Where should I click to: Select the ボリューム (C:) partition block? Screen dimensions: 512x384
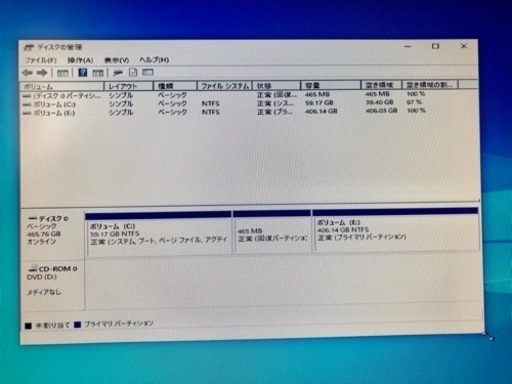point(159,233)
